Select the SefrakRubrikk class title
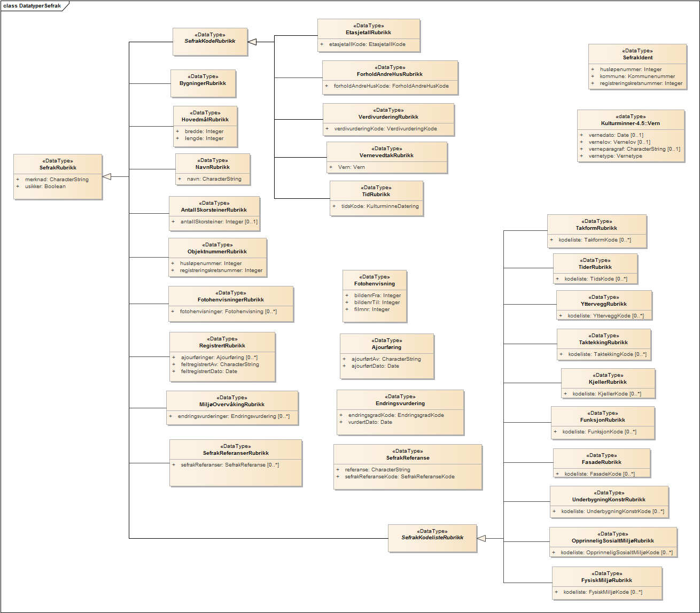The width and height of the screenshot is (700, 613). click(x=58, y=168)
